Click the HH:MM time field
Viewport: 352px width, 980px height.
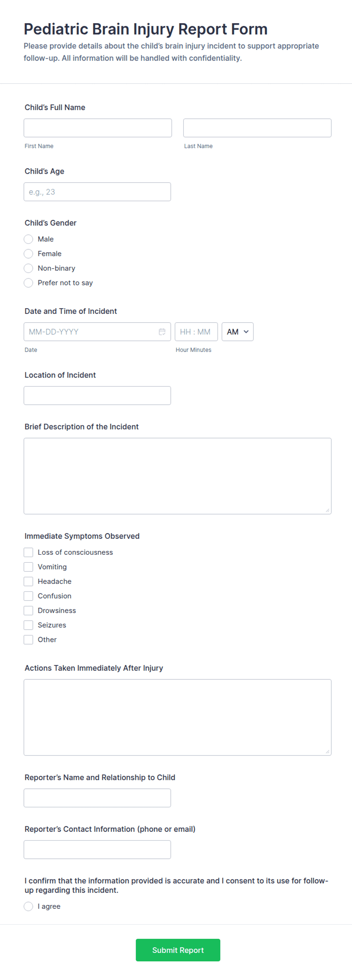pyautogui.click(x=196, y=331)
